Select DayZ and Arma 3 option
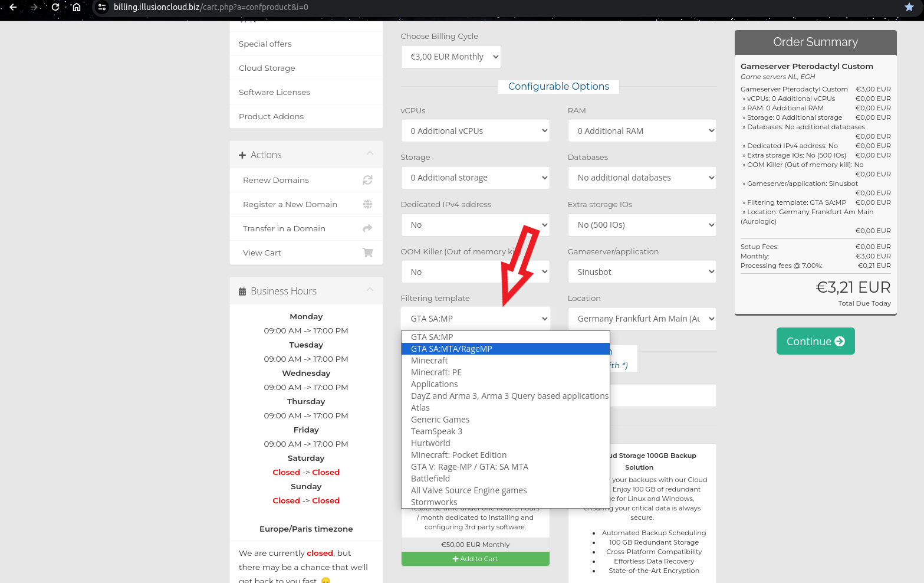This screenshot has width=924, height=583. click(x=505, y=396)
